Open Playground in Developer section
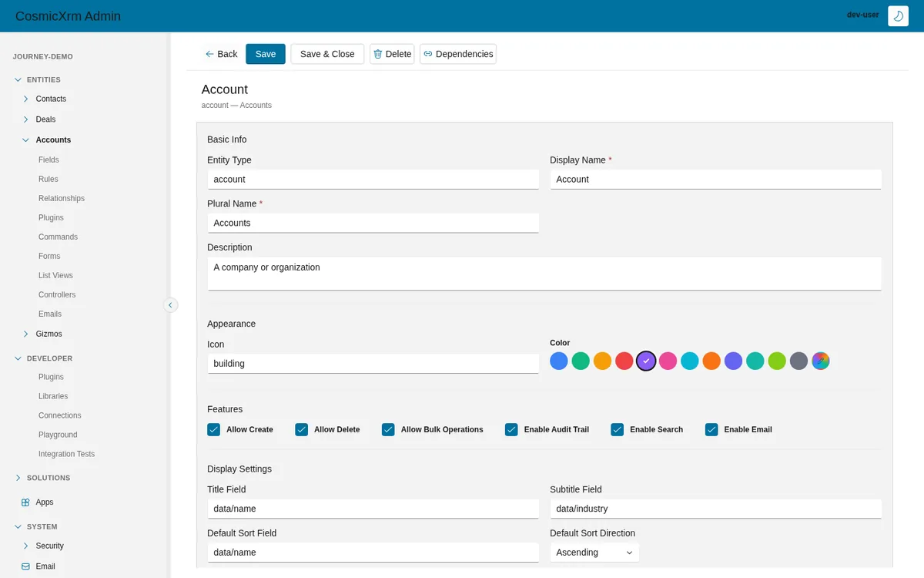 pyautogui.click(x=58, y=435)
